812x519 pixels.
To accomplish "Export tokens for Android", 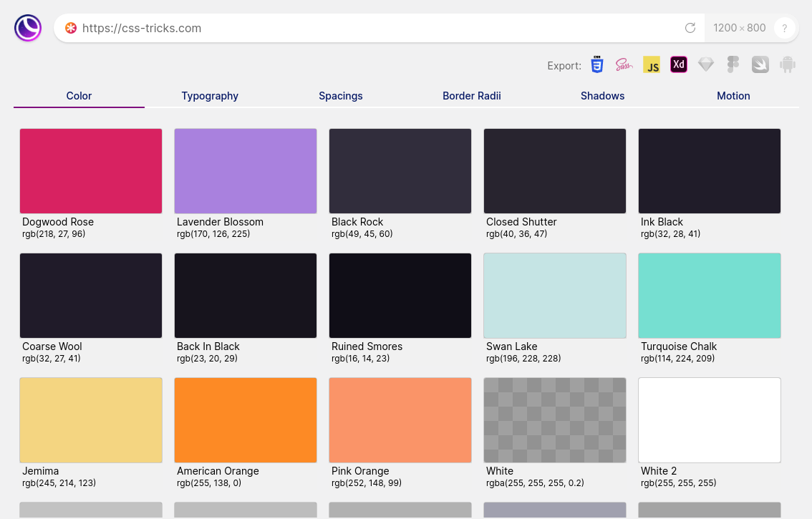I will click(787, 64).
